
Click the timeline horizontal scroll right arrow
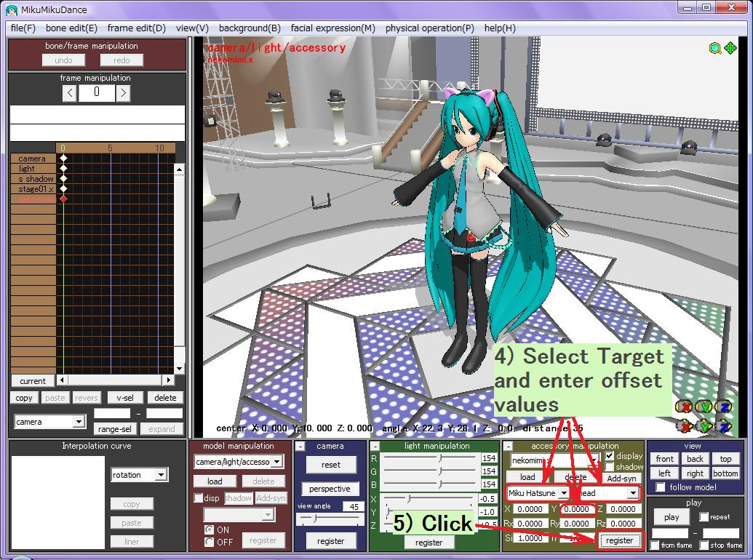click(x=168, y=380)
